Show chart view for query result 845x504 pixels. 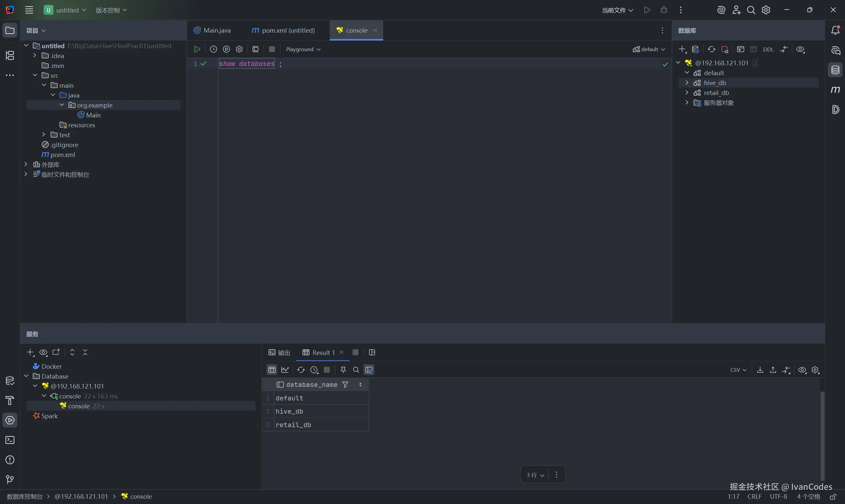tap(285, 370)
